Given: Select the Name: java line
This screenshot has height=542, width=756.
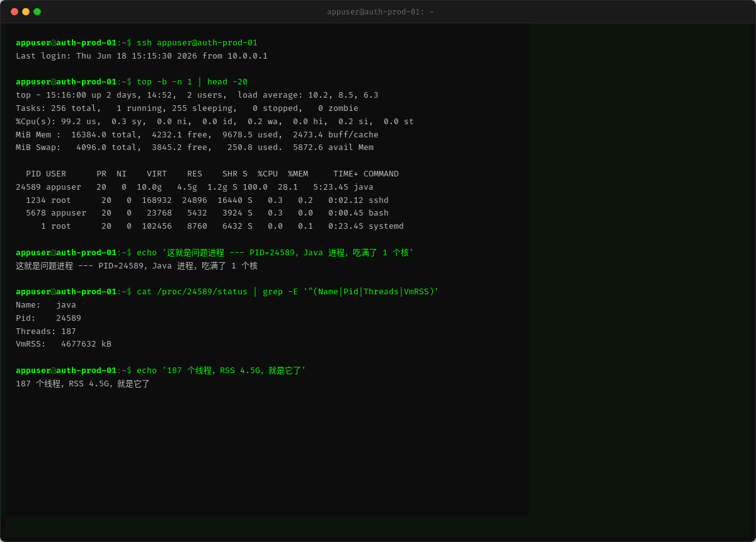Looking at the screenshot, I should [46, 305].
